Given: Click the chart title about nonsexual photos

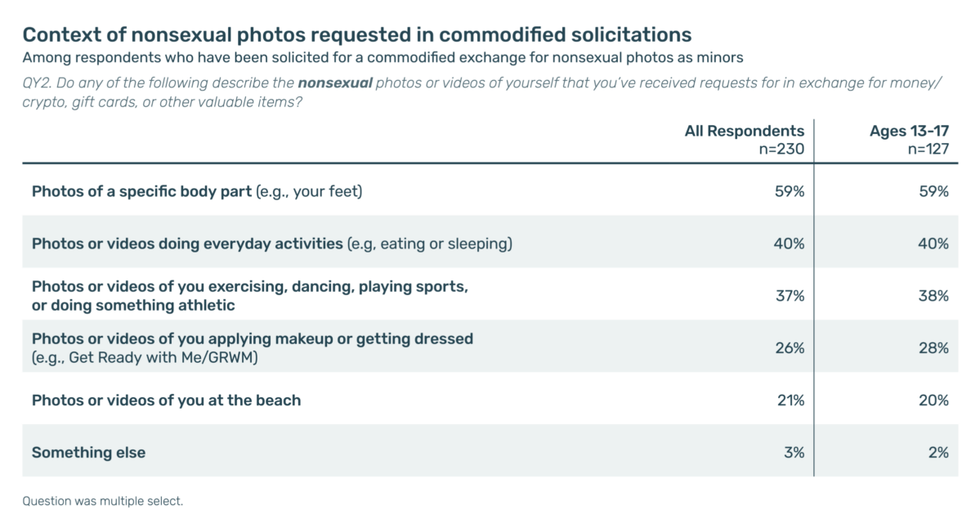Looking at the screenshot, I should (x=357, y=34).
